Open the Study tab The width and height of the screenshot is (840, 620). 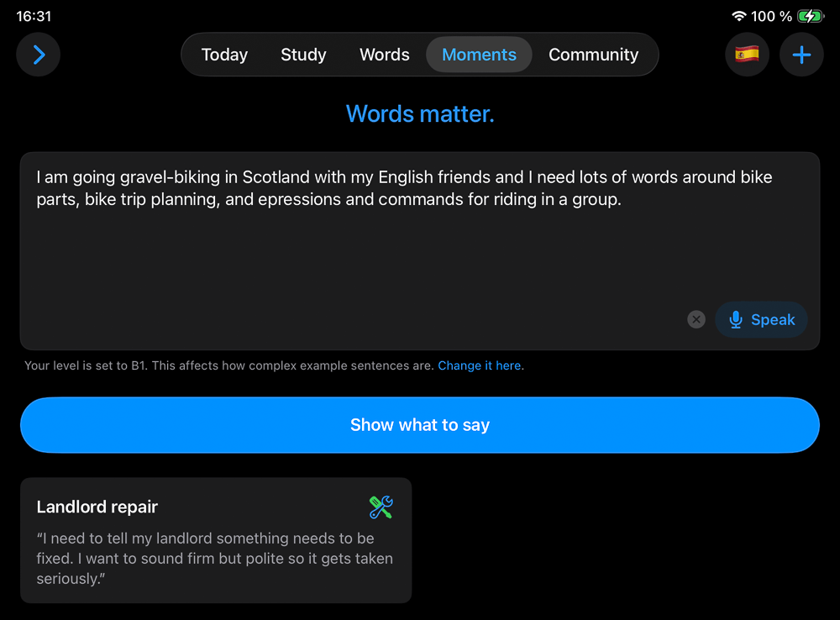[303, 55]
